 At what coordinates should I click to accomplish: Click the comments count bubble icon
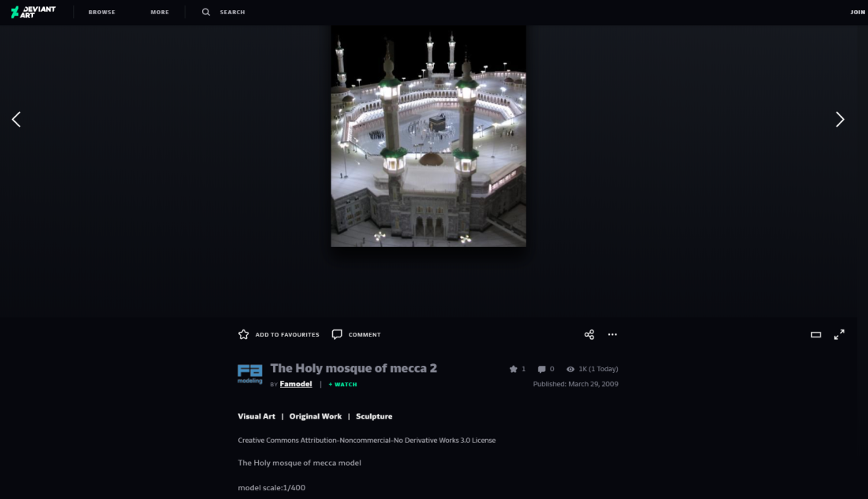point(541,369)
